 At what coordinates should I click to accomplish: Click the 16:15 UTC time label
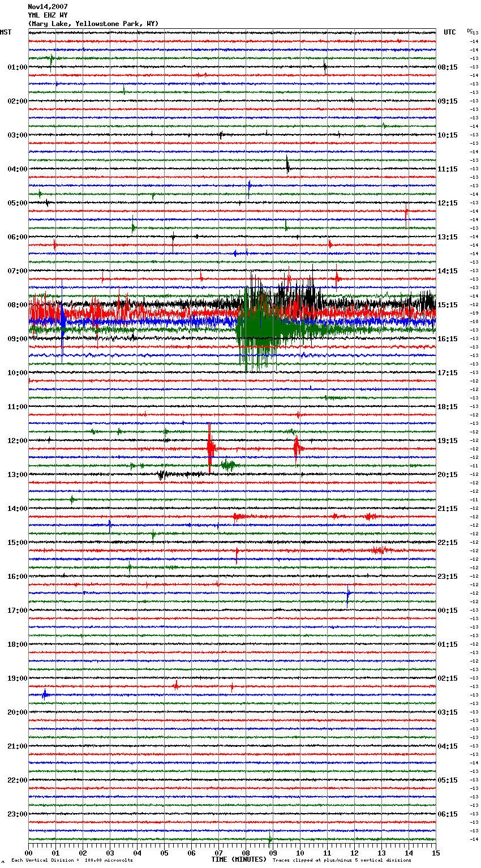448,339
